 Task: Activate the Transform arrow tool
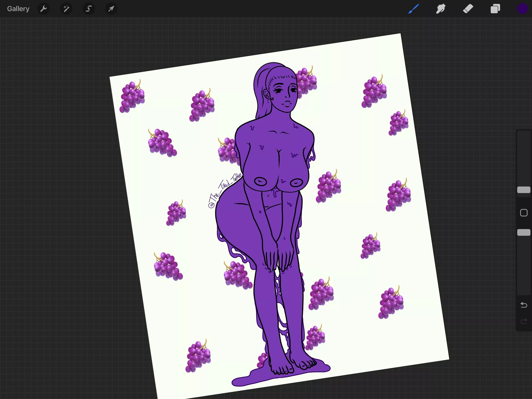pos(111,9)
